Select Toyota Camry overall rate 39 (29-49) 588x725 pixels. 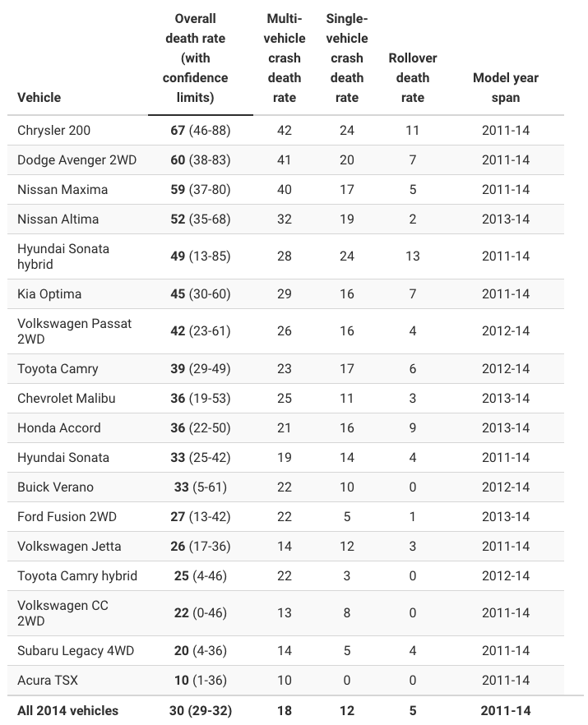click(200, 368)
